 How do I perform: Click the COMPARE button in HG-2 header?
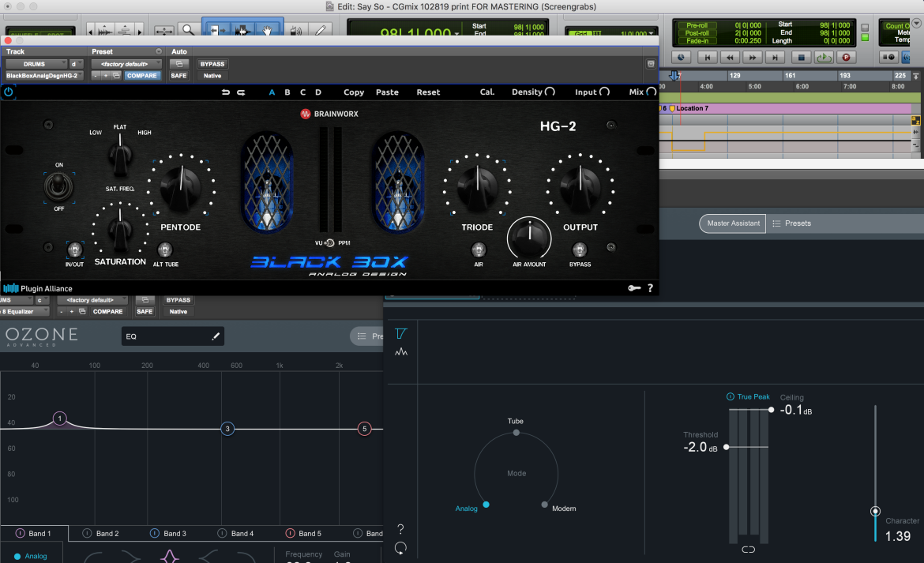click(x=142, y=75)
